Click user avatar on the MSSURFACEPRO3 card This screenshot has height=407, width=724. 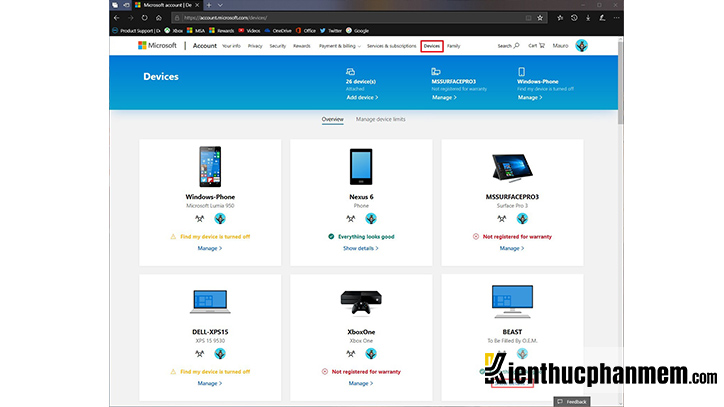coord(522,219)
